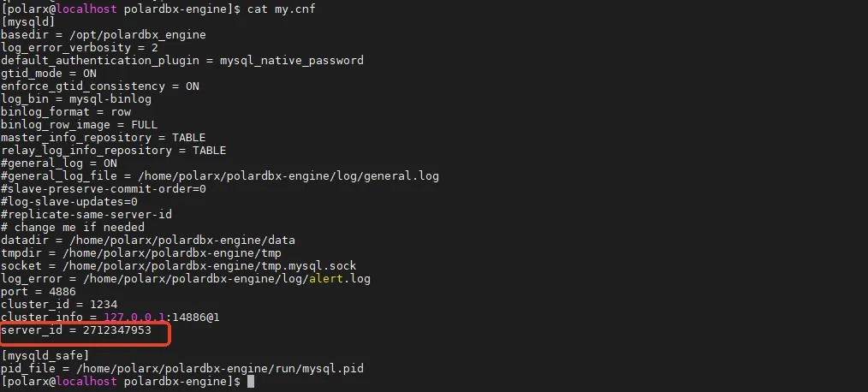Viewport: 868px width, 392px height.
Task: Click the default_authentication_plugin line
Action: (x=182, y=61)
